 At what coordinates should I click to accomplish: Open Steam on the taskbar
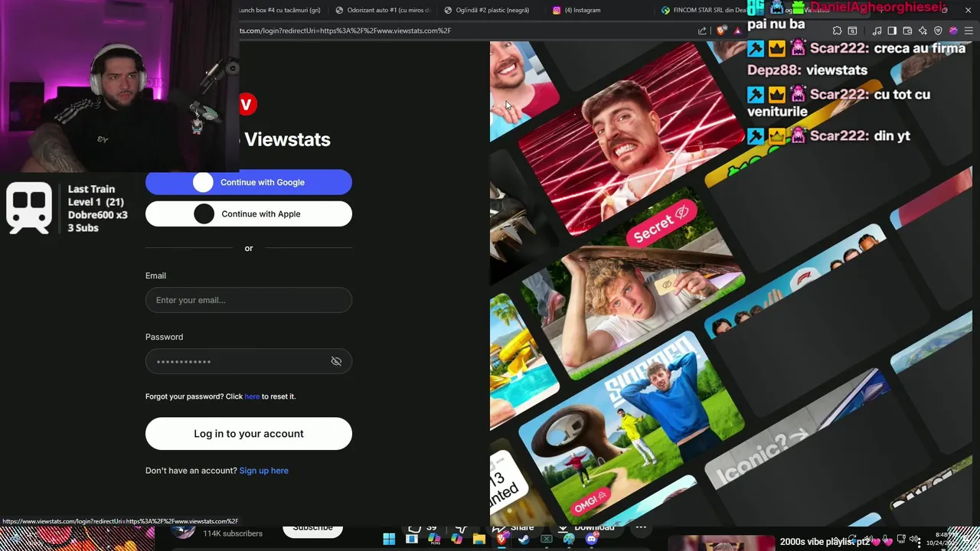(x=524, y=539)
